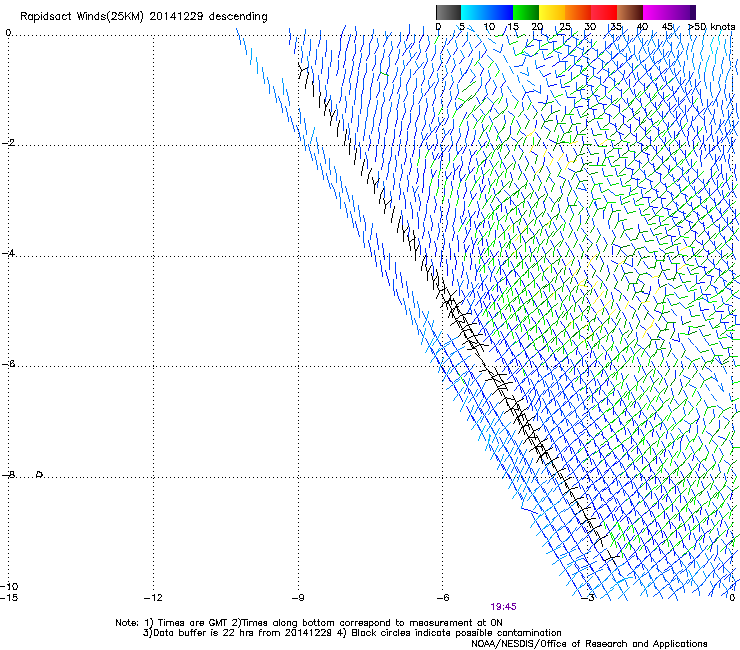The width and height of the screenshot is (740, 650).
Task: Click the green 15-20 knots color swatch
Action: click(526, 12)
